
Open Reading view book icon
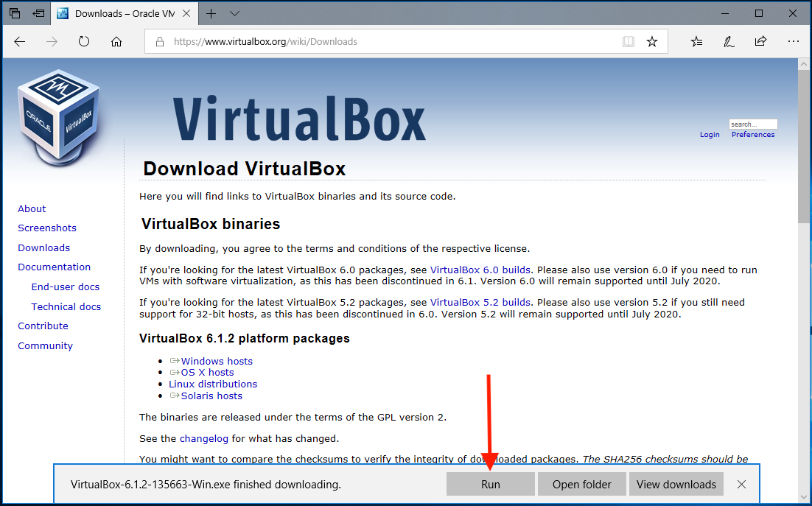click(x=628, y=42)
